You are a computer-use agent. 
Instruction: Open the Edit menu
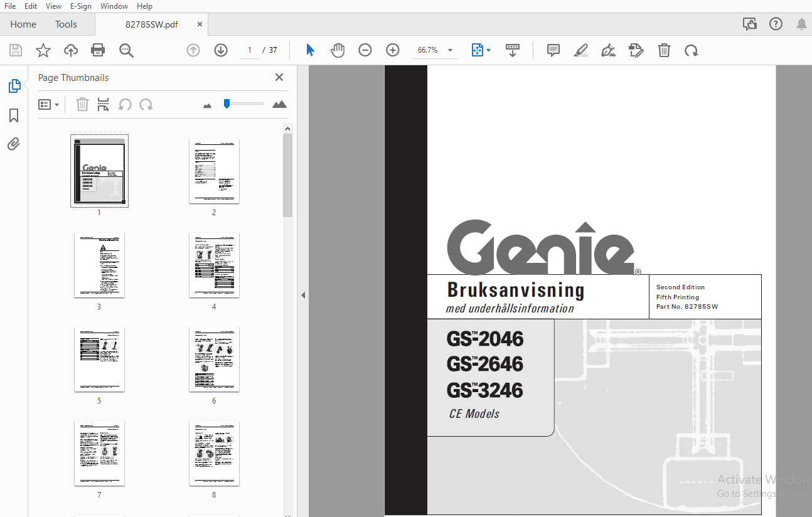[x=31, y=6]
